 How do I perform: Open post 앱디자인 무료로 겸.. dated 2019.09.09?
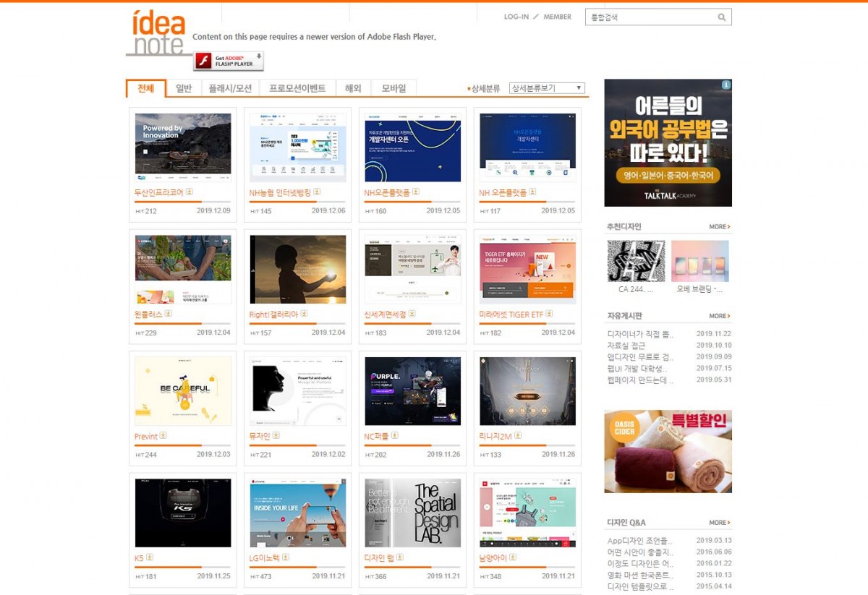(640, 357)
